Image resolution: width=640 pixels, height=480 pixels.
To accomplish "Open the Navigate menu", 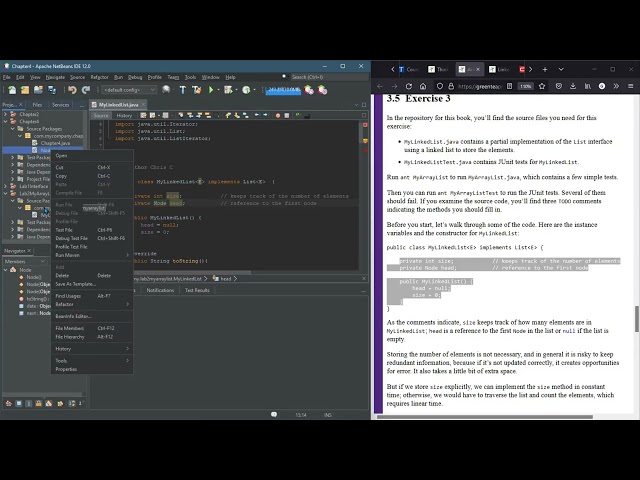I will [x=55, y=77].
